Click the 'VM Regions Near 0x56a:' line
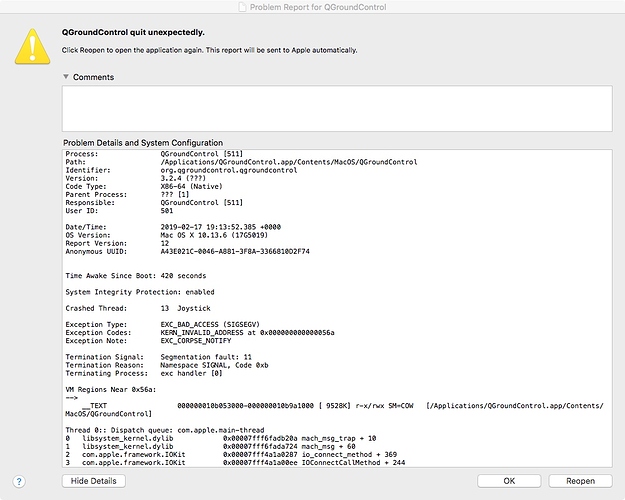625x500 pixels. [x=111, y=390]
